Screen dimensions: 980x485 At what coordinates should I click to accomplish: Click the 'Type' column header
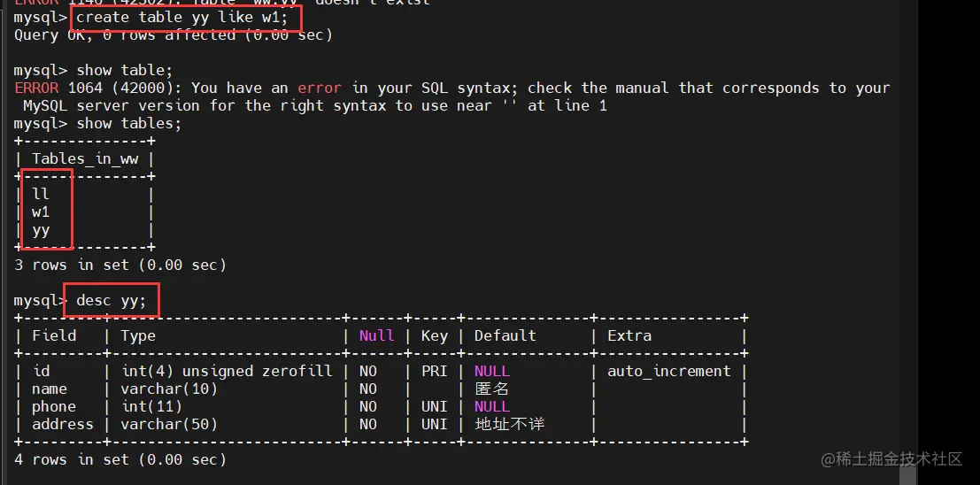[x=138, y=335]
